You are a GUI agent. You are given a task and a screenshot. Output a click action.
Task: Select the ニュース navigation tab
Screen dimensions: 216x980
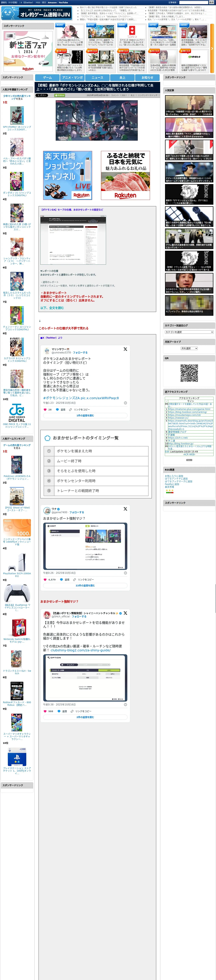(97, 78)
